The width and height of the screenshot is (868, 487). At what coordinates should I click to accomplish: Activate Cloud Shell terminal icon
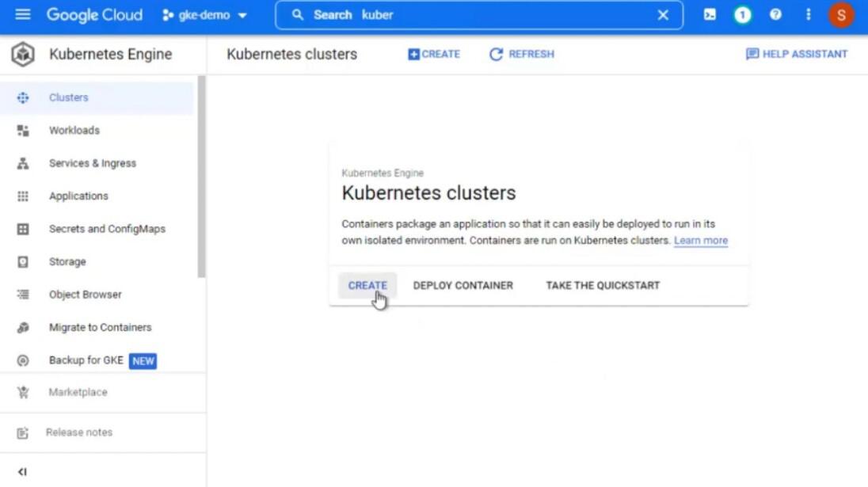(710, 15)
